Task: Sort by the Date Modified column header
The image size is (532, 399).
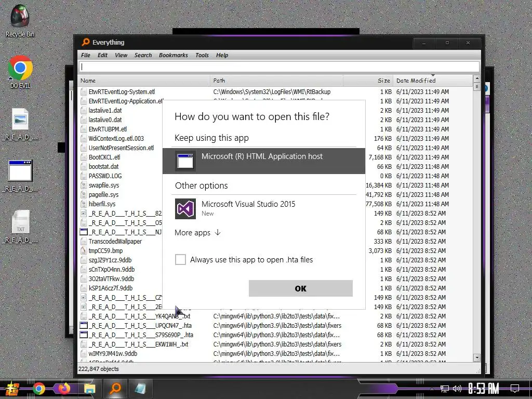Action: click(x=433, y=81)
